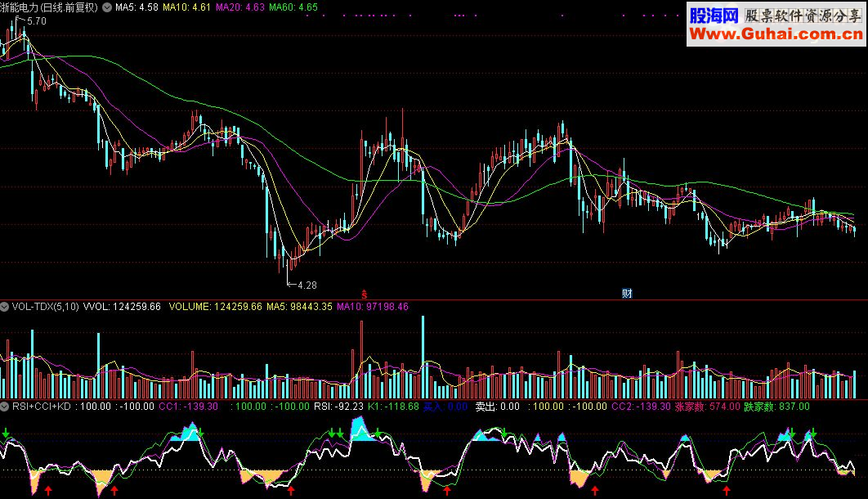Click the 跌家数: 837.00 label
This screenshot has height=499, width=868.
coord(776,407)
